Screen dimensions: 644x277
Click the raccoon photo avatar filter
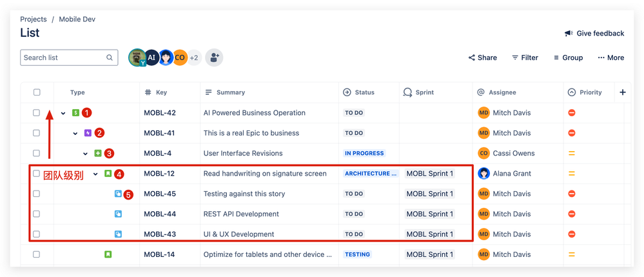pos(137,57)
